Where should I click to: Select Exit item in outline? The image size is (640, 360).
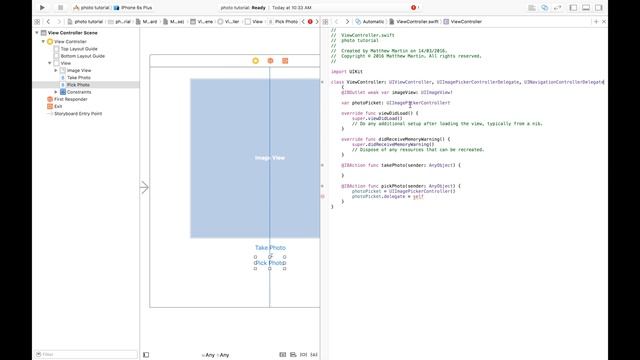coord(55,107)
